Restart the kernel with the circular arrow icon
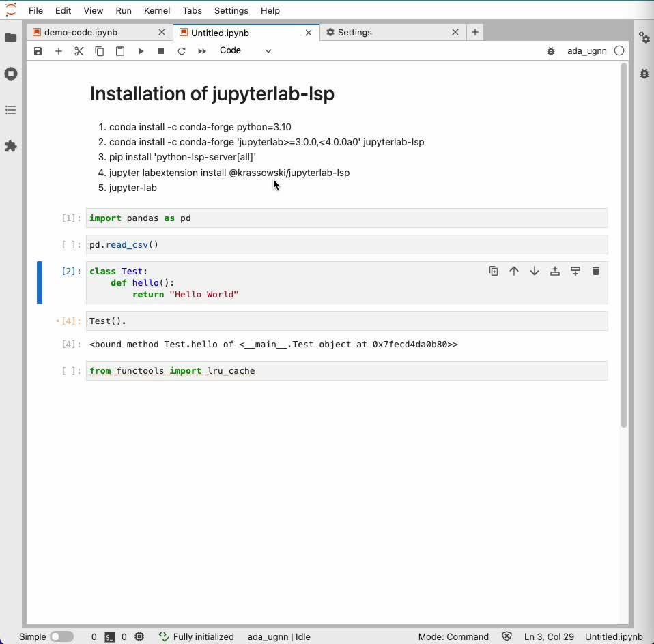 (182, 50)
